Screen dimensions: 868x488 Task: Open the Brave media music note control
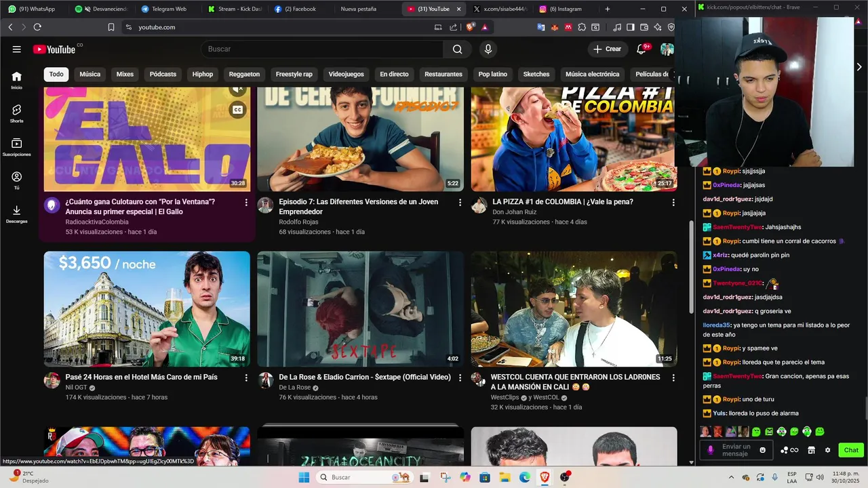[x=616, y=27]
